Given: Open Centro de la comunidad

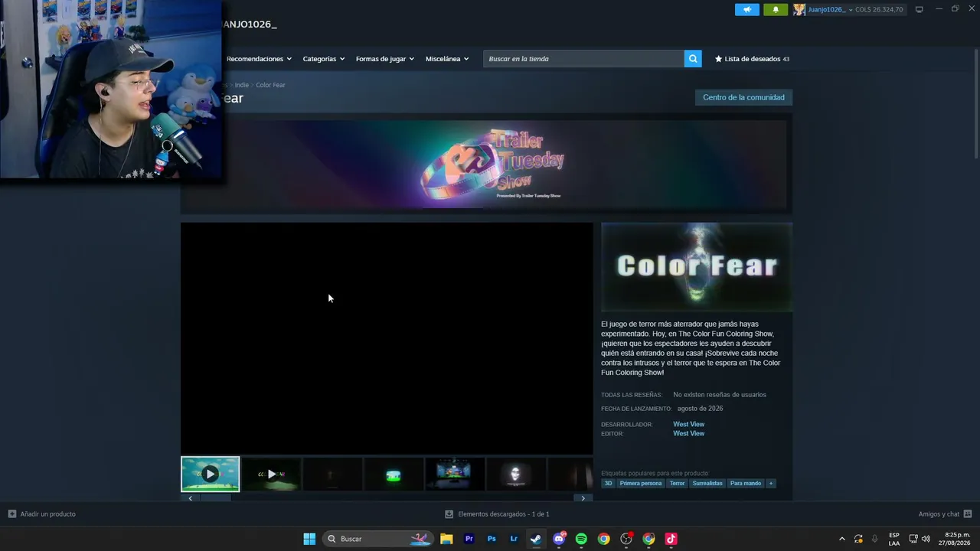Looking at the screenshot, I should point(743,97).
